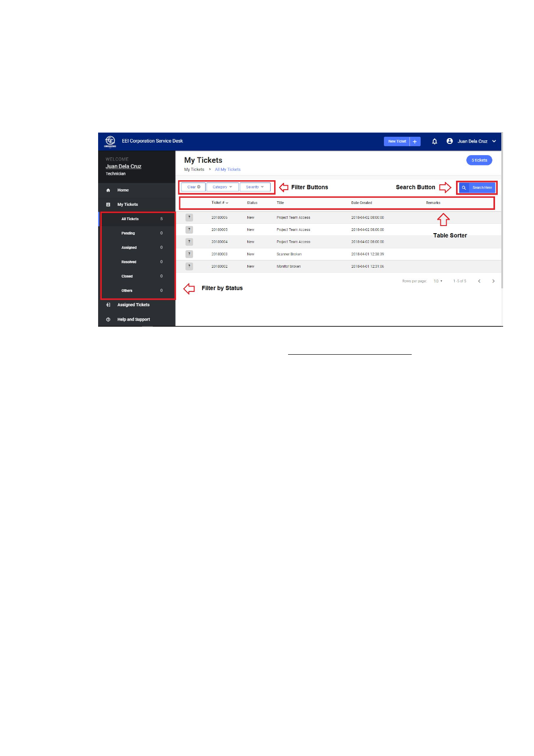Go to the previous page of results
534x756 pixels.
pos(479,281)
